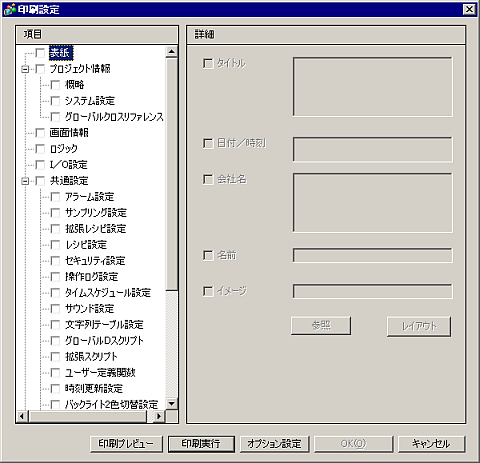The height and width of the screenshot is (463, 480).
Task: Tick the アラーム設定 checkbox
Action: coord(55,197)
